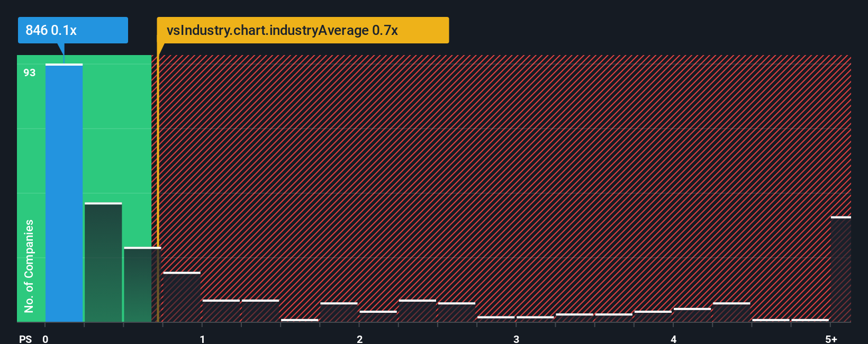Select the tall blue histogram bar
The image size is (868, 344).
tap(64, 193)
